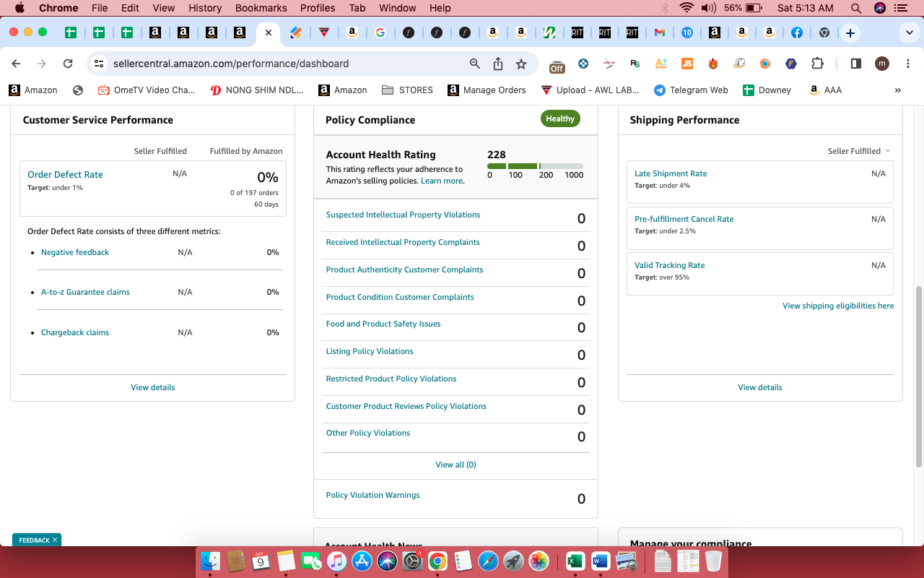Image resolution: width=924 pixels, height=578 pixels.
Task: Open the Valid Tracking Rate link
Action: (x=669, y=265)
